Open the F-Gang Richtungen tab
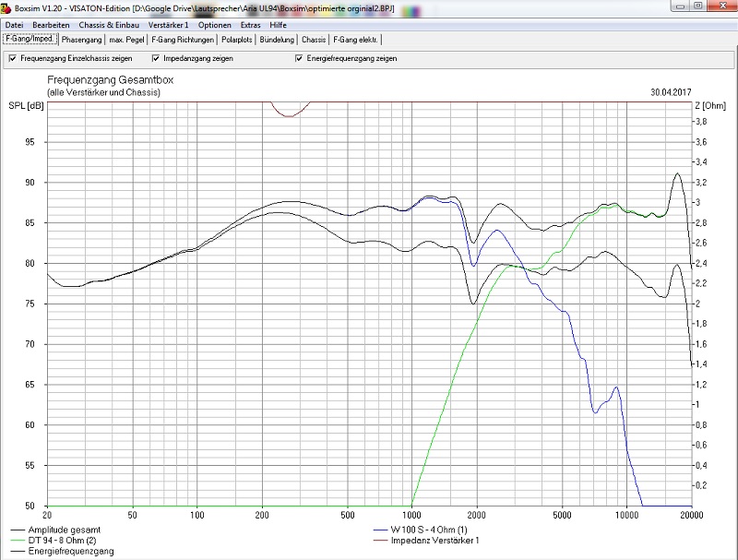Screen dimensions: 738x560 183,40
